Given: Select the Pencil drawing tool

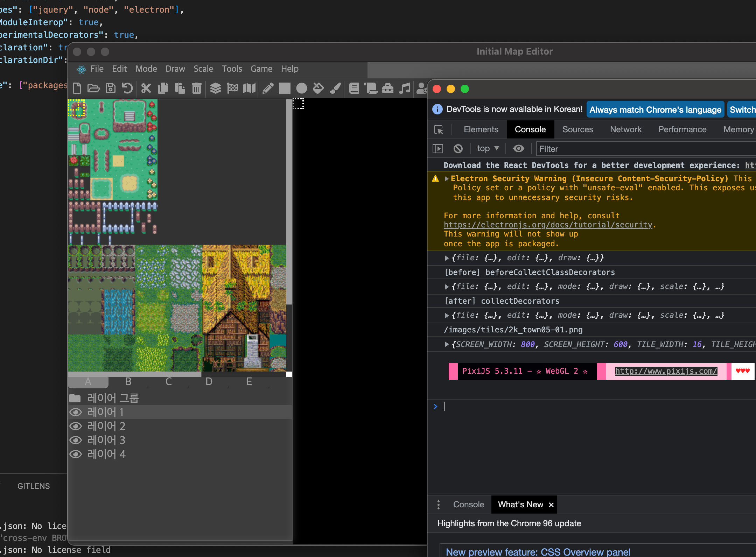Looking at the screenshot, I should click(268, 88).
